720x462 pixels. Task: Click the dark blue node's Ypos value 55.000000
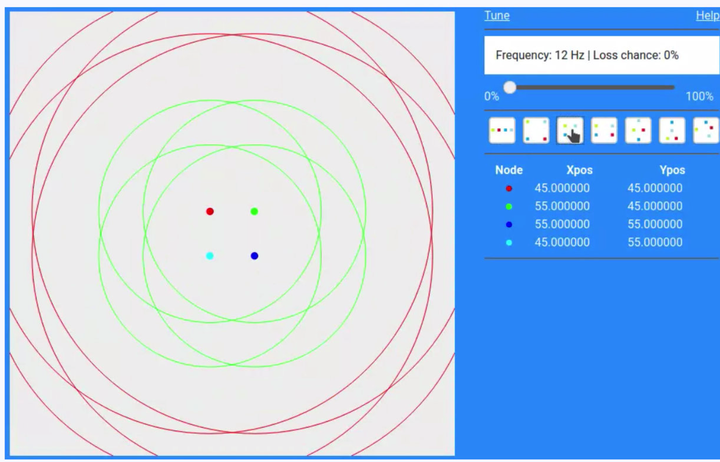coord(655,224)
